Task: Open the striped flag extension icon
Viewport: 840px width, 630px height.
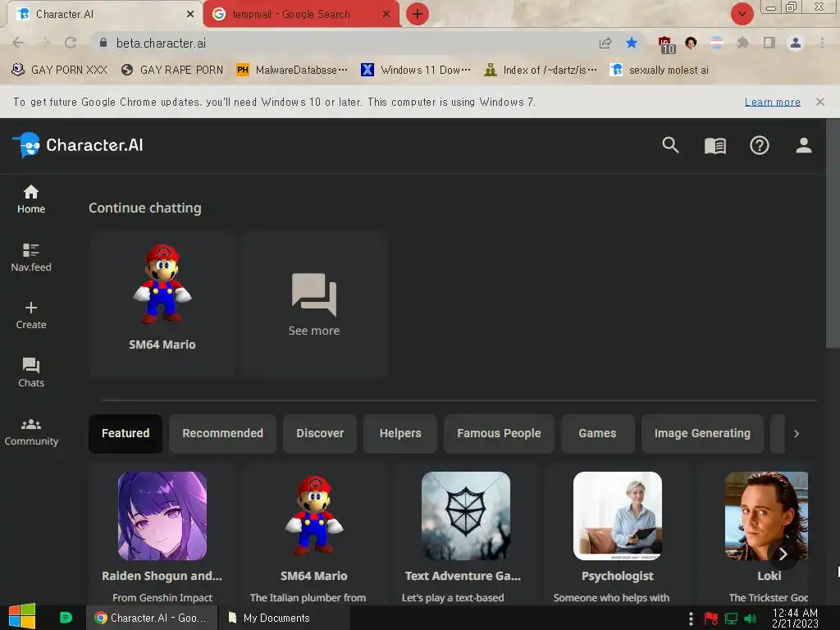Action: pos(716,43)
